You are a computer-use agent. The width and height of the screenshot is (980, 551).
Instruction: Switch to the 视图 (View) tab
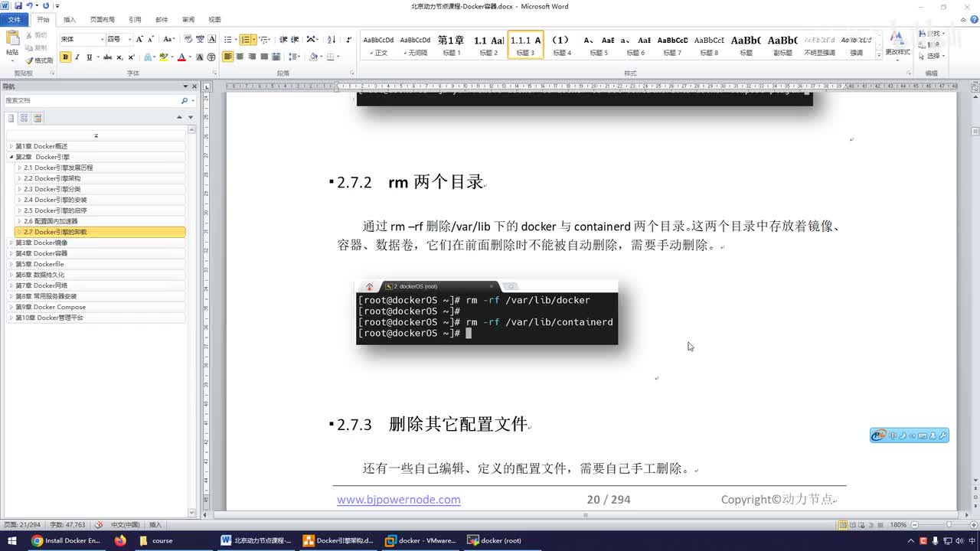214,20
